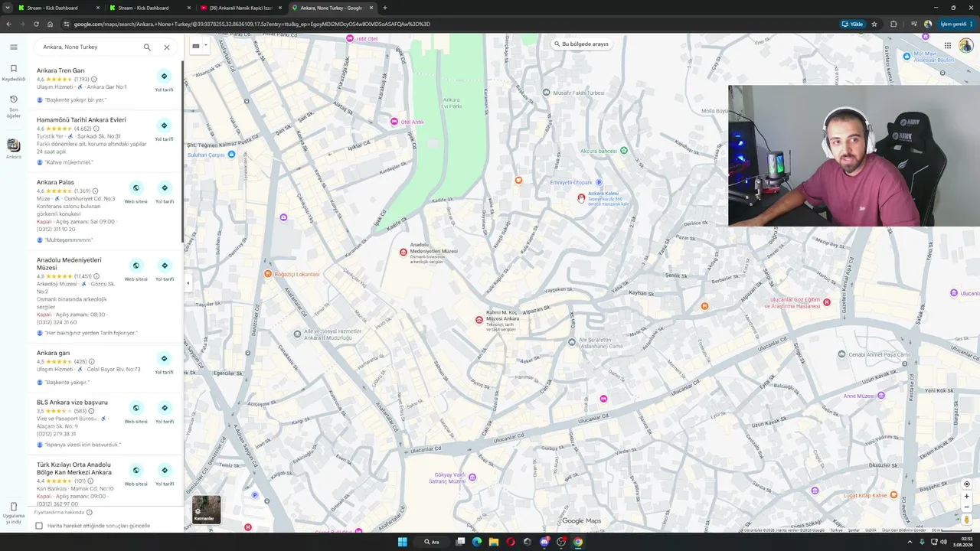
Task: Collapse the side results panel
Action: (188, 283)
